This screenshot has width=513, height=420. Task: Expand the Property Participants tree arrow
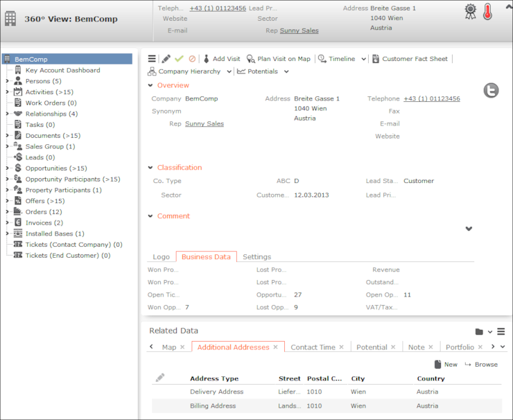7,190
